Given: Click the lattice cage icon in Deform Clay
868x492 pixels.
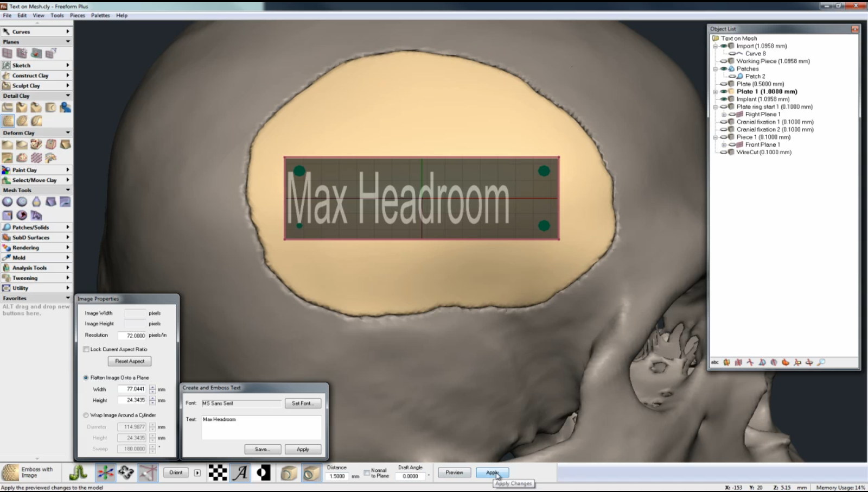Looking at the screenshot, I should [x=51, y=144].
